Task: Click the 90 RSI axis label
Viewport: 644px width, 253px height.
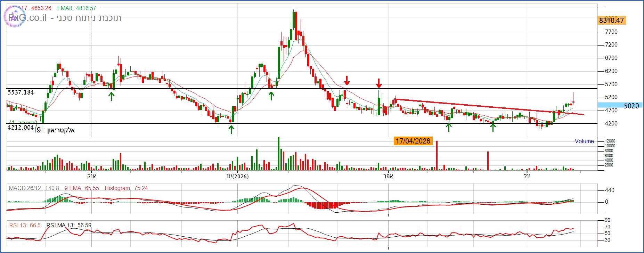Action: (608, 220)
